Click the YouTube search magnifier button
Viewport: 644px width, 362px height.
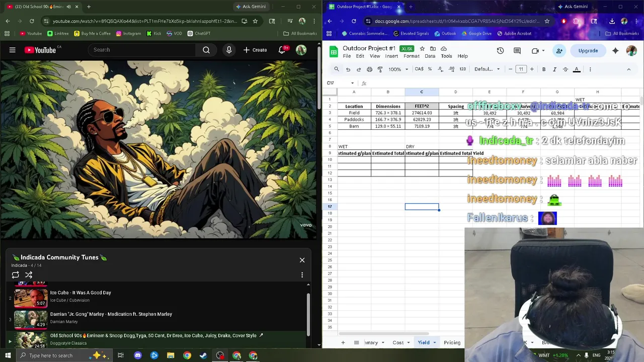coord(206,50)
